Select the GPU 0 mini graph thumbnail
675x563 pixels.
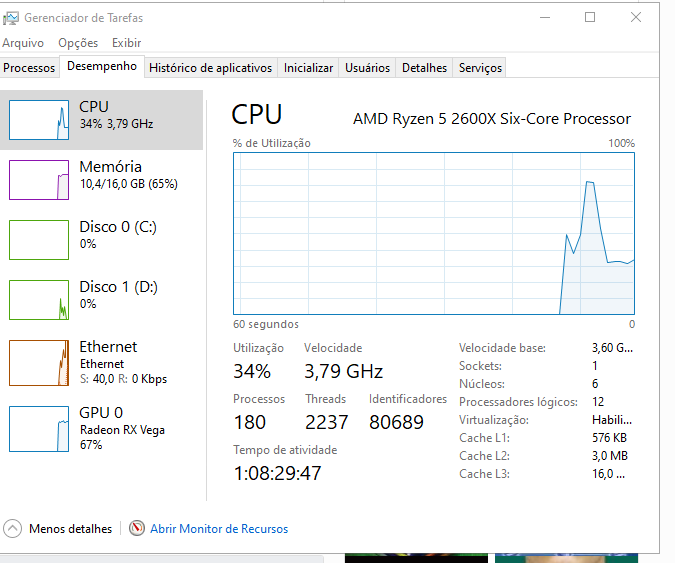pyautogui.click(x=39, y=429)
